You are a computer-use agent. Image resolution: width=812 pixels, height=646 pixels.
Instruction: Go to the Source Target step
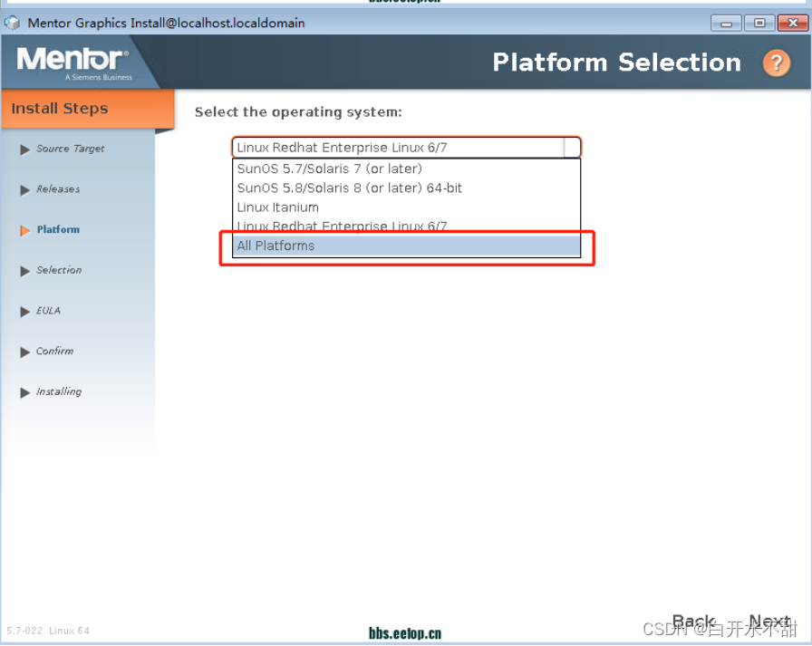(71, 149)
